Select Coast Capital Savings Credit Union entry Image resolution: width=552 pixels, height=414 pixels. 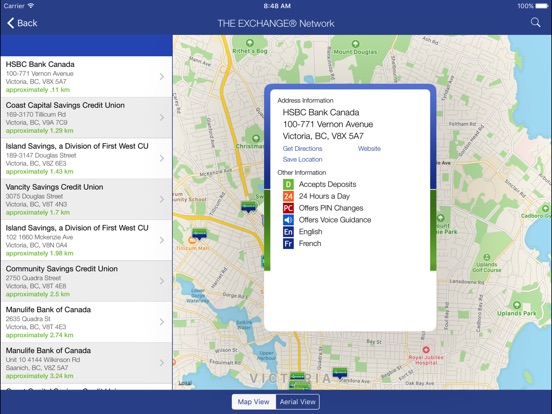(x=86, y=117)
